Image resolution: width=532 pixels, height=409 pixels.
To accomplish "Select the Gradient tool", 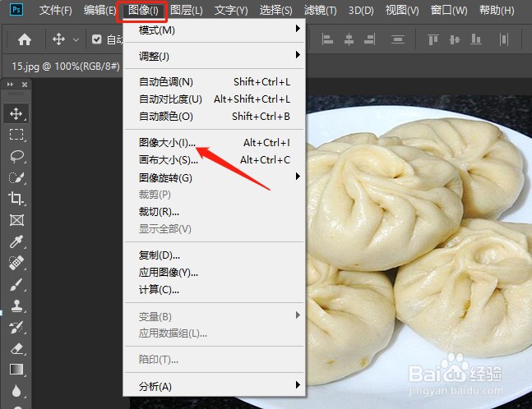I will [x=16, y=370].
